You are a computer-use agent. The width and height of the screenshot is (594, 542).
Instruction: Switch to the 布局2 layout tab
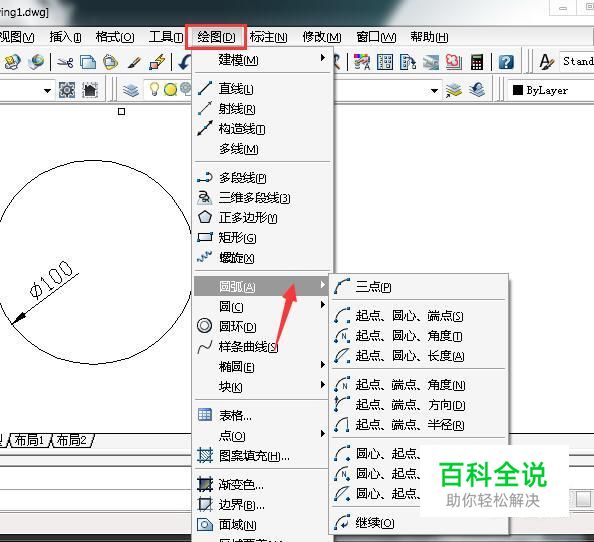[x=71, y=440]
